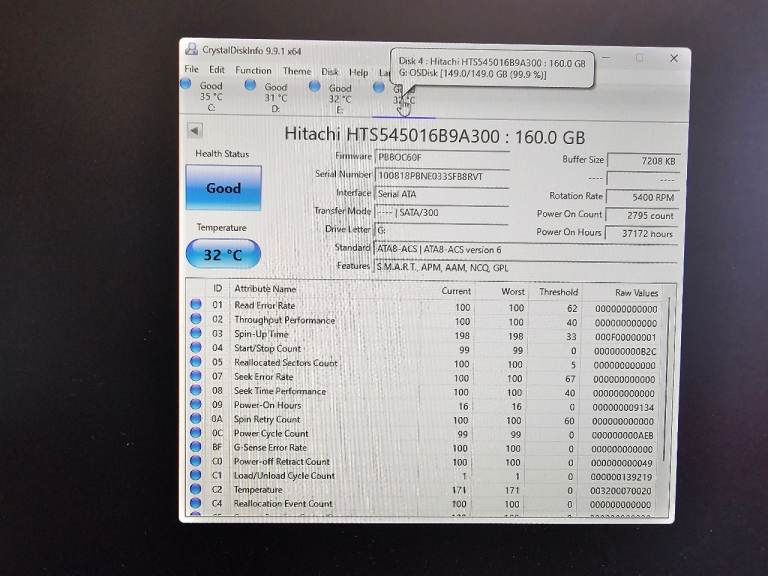Click status orb for Power Cycle Count
The image size is (768, 576).
click(196, 432)
